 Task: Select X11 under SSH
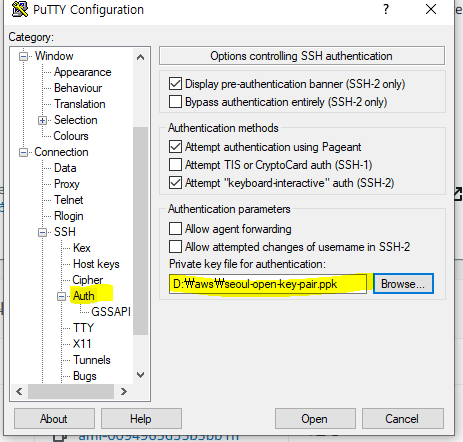(x=82, y=344)
